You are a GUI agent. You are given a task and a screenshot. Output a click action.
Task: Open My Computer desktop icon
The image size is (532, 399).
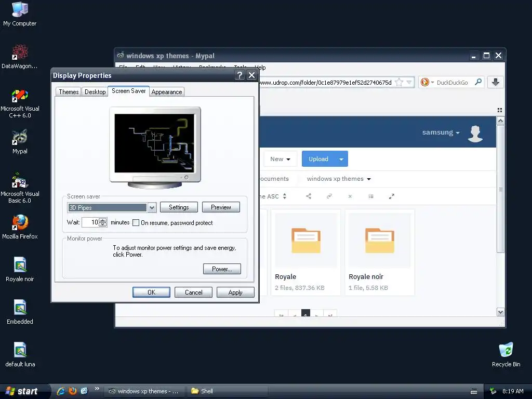pos(20,14)
